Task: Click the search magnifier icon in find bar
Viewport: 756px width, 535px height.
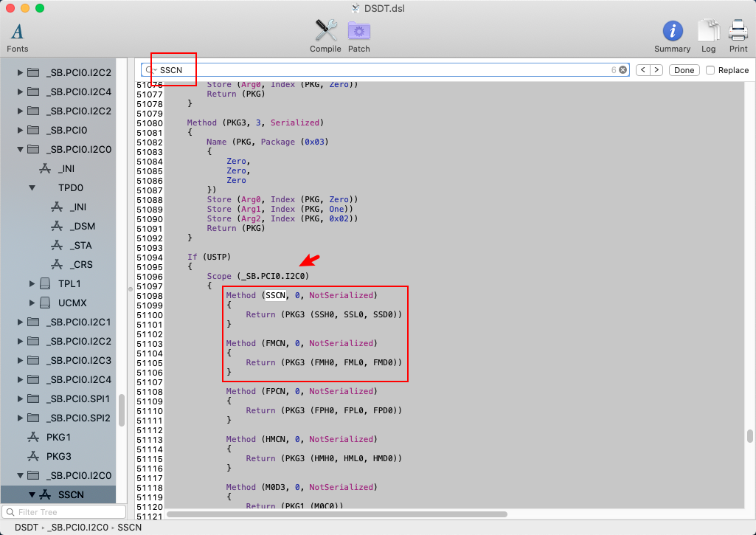Action: coord(150,70)
